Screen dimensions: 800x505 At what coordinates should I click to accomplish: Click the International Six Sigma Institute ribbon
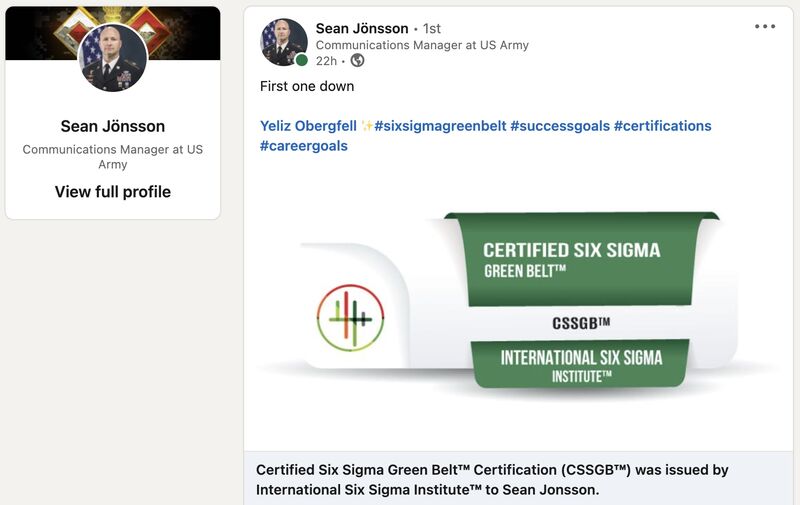pos(581,364)
